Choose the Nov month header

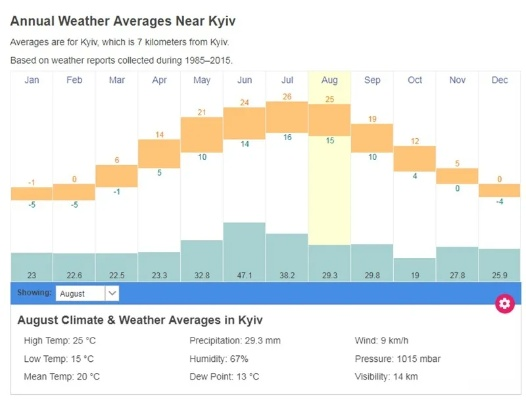(x=457, y=80)
